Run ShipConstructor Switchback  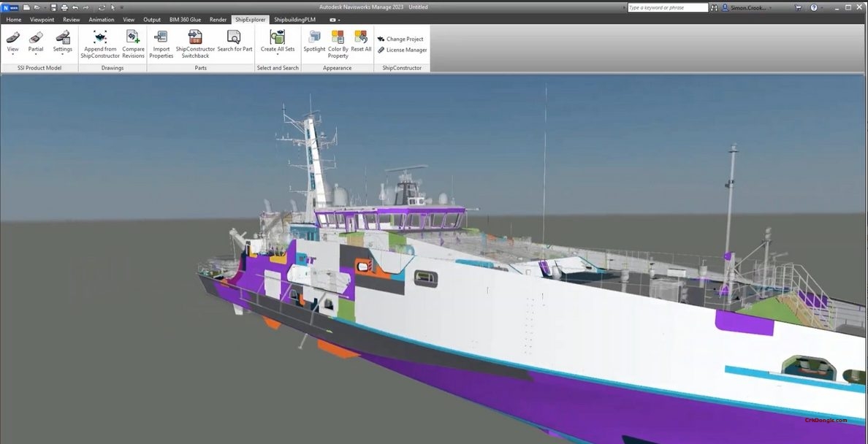[x=195, y=45]
